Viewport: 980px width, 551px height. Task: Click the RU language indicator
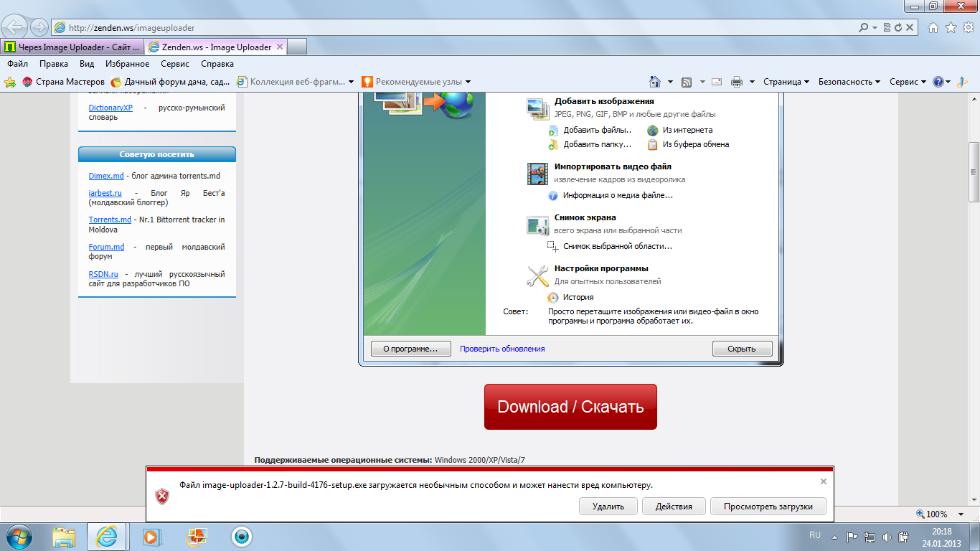tap(815, 535)
